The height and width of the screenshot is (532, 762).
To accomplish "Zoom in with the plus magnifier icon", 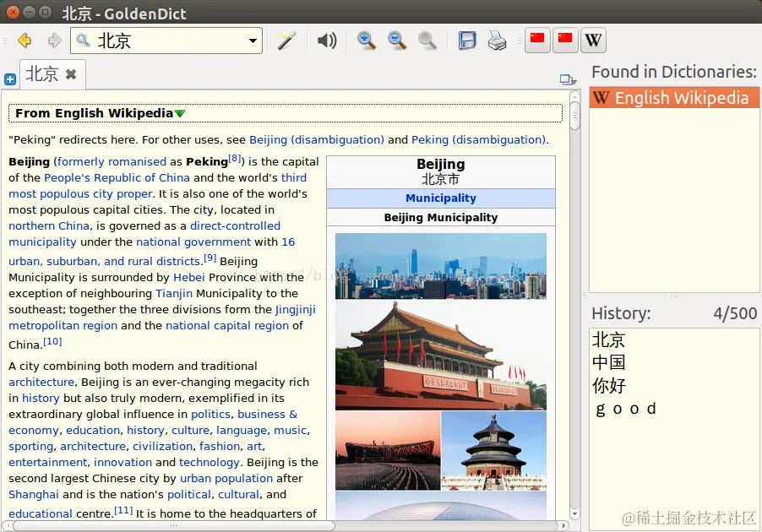I will pos(367,41).
